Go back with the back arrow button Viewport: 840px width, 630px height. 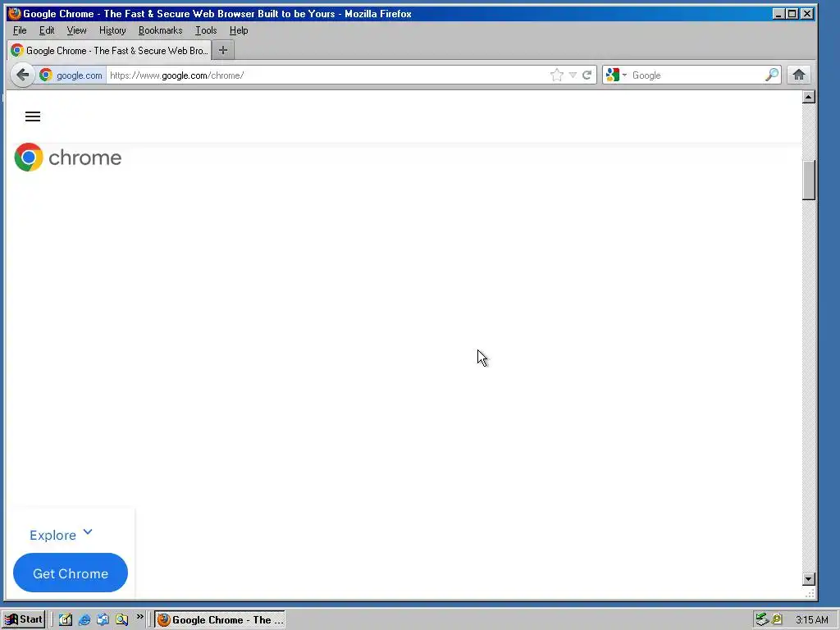[x=22, y=75]
